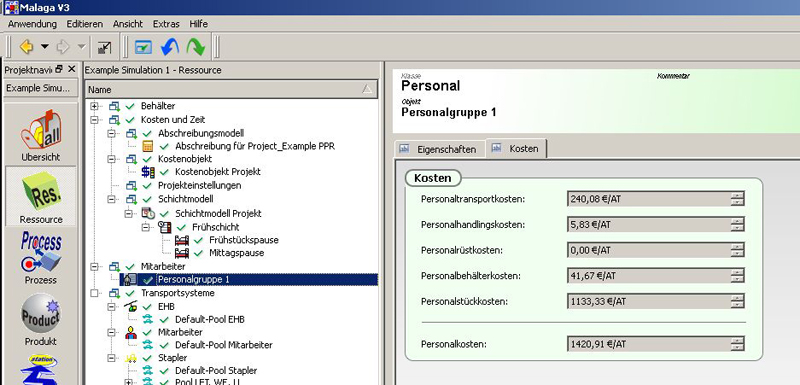The height and width of the screenshot is (385, 800).
Task: Click the yellow back navigation arrow
Action: [x=27, y=47]
